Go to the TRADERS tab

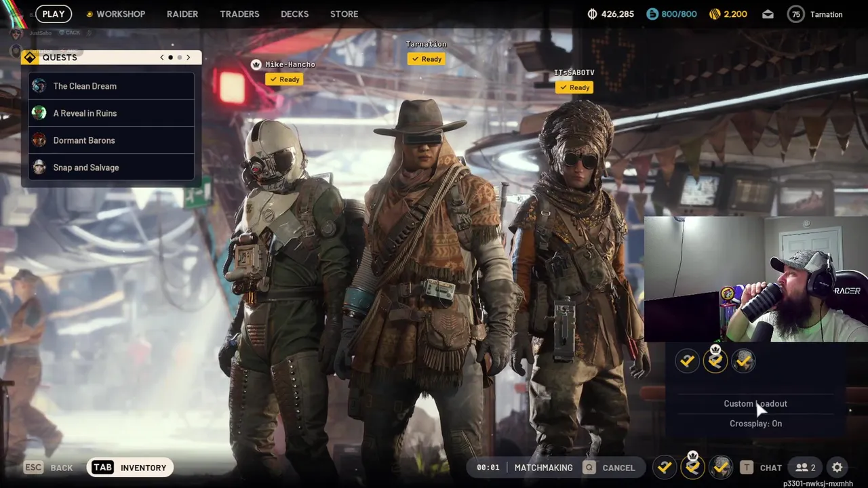pos(239,14)
